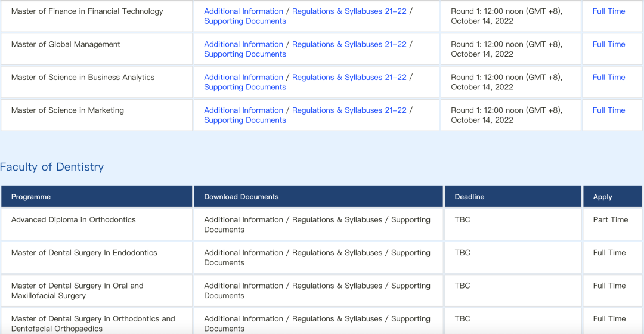Image resolution: width=644 pixels, height=334 pixels.
Task: Select TBC deadline for Oral and Maxillofacial Surgery
Action: coord(463,286)
